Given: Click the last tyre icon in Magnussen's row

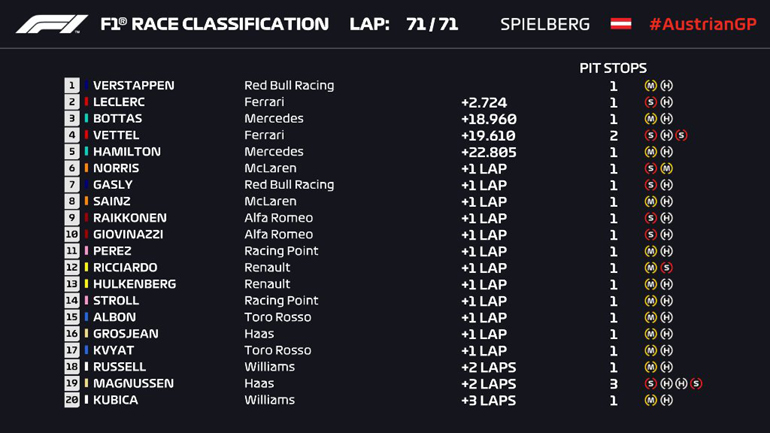Looking at the screenshot, I should pos(697,383).
